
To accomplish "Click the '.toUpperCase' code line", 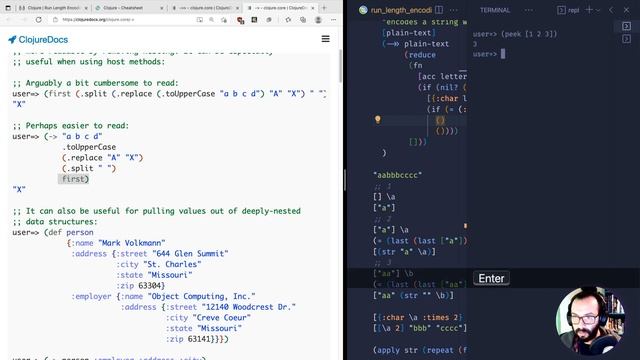I will 89,147.
